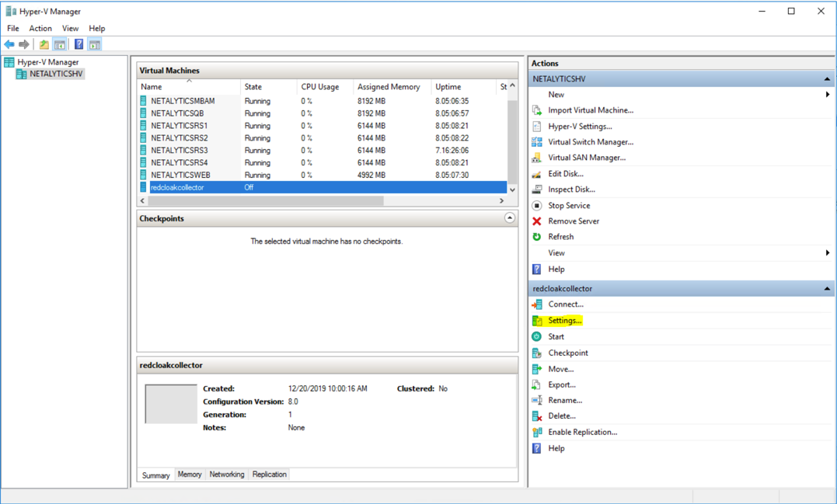
Task: Open the Help menu in menu bar
Action: (97, 28)
